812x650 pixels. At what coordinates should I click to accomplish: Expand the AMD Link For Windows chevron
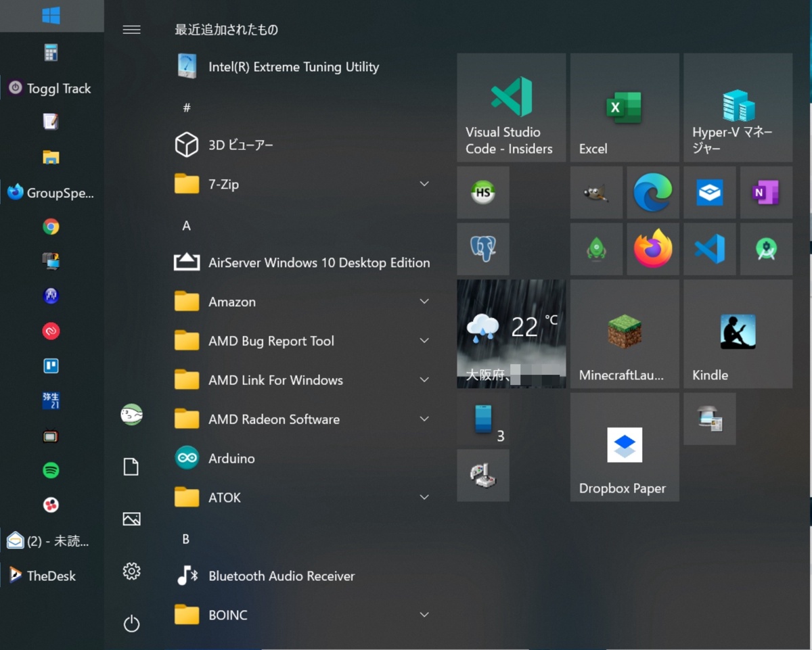pyautogui.click(x=424, y=380)
